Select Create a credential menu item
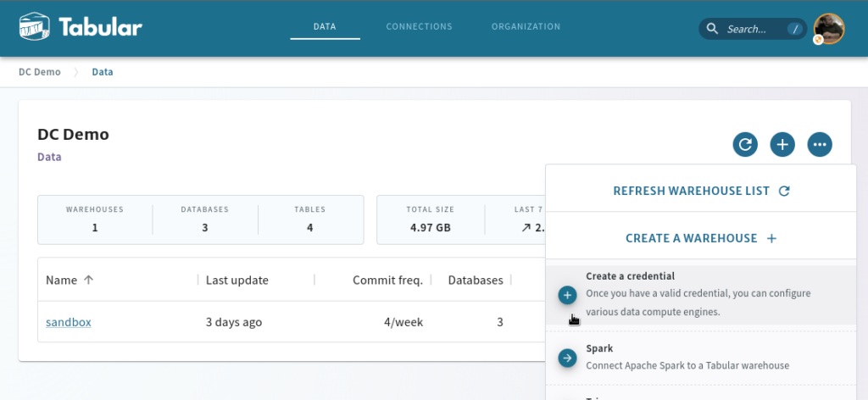Image resolution: width=868 pixels, height=400 pixels. coord(701,295)
